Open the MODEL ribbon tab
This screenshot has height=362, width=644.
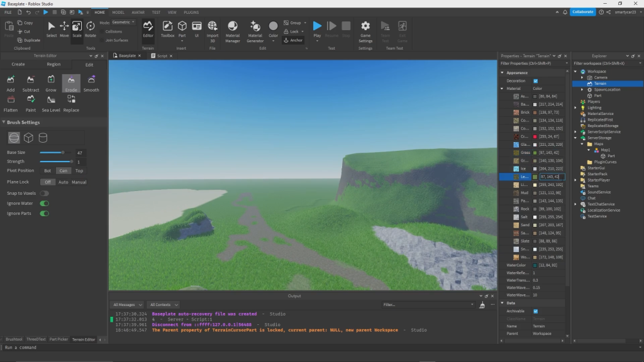point(118,13)
